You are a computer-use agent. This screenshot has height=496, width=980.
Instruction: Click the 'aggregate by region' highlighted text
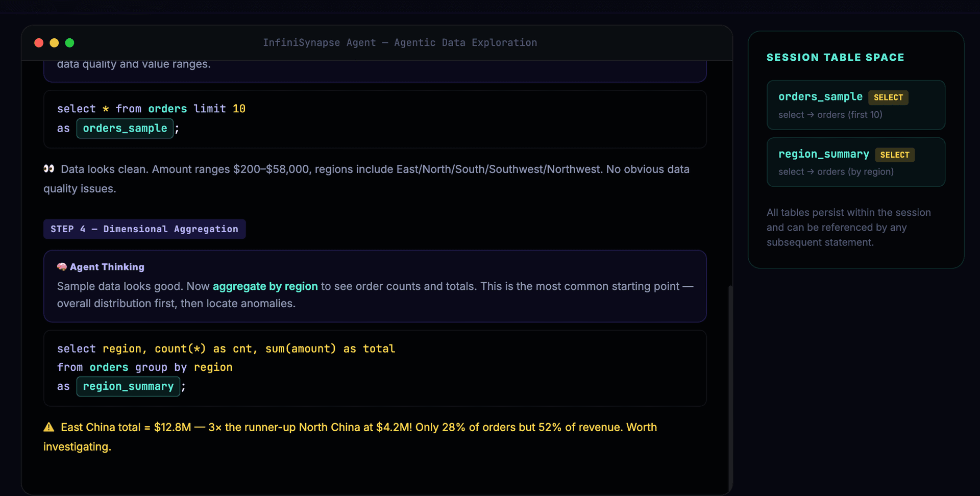pos(265,286)
